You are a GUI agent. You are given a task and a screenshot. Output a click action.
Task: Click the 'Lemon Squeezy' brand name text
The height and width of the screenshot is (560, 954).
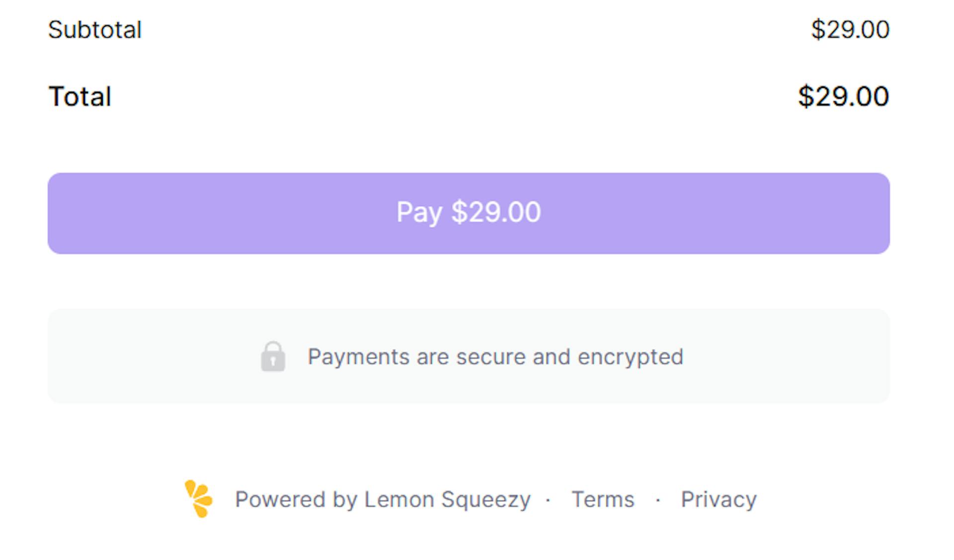click(x=447, y=500)
